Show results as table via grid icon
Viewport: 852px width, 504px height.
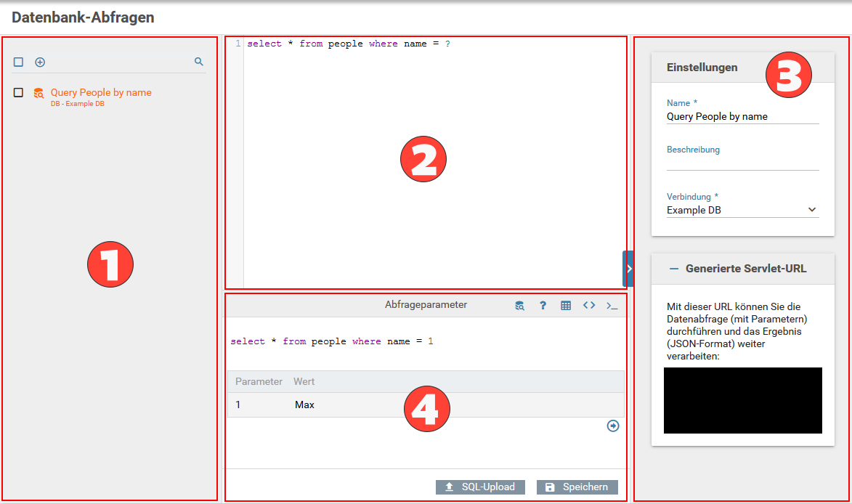pos(566,306)
